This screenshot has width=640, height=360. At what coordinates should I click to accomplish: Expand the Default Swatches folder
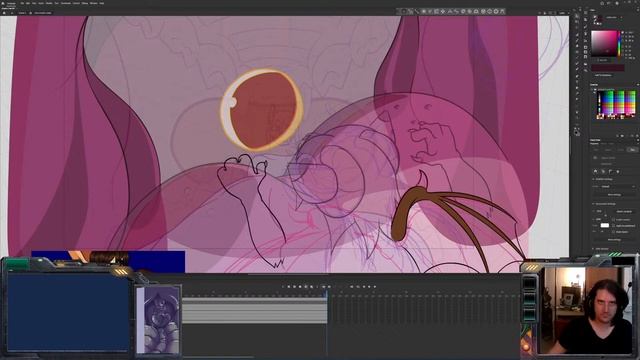(591, 89)
